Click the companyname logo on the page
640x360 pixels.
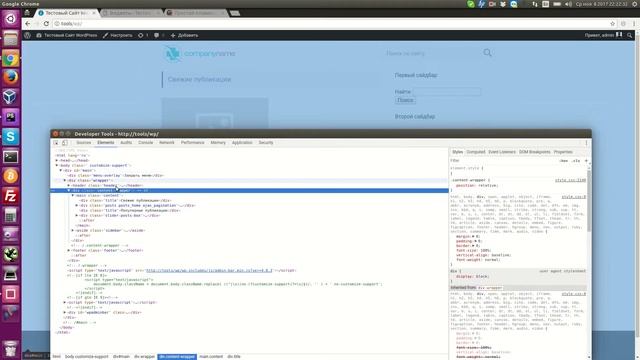(x=200, y=53)
